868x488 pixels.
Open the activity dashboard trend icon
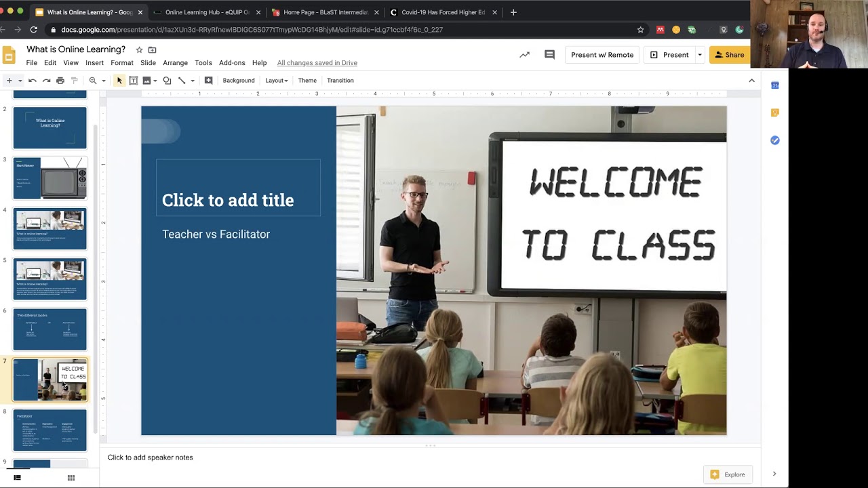pos(524,55)
